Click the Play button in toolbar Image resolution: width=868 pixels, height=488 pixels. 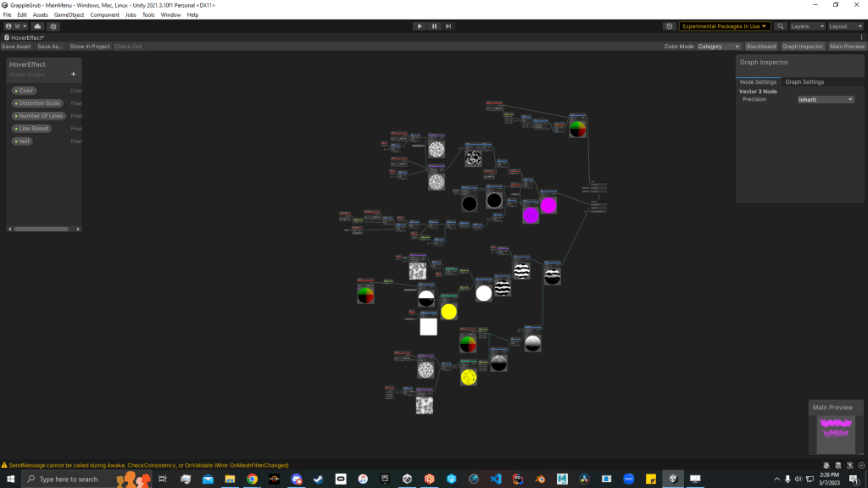pos(420,26)
